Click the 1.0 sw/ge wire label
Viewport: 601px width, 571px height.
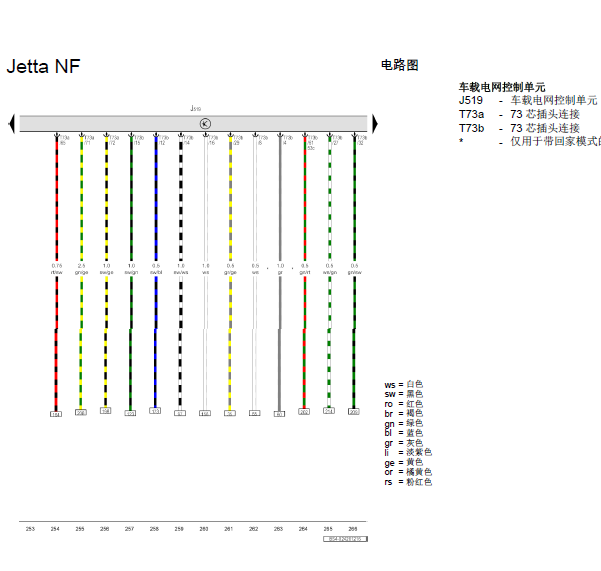point(107,269)
